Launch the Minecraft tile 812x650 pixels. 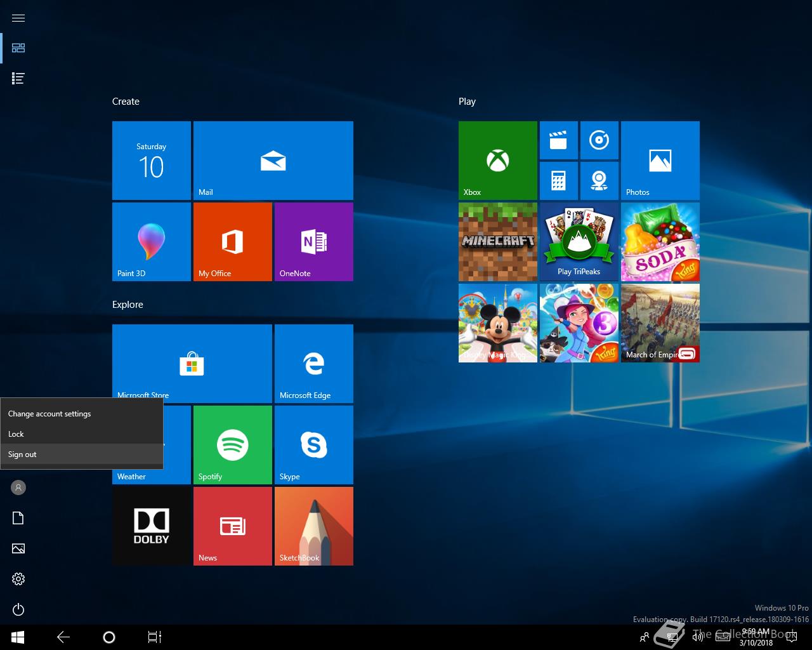[498, 242]
